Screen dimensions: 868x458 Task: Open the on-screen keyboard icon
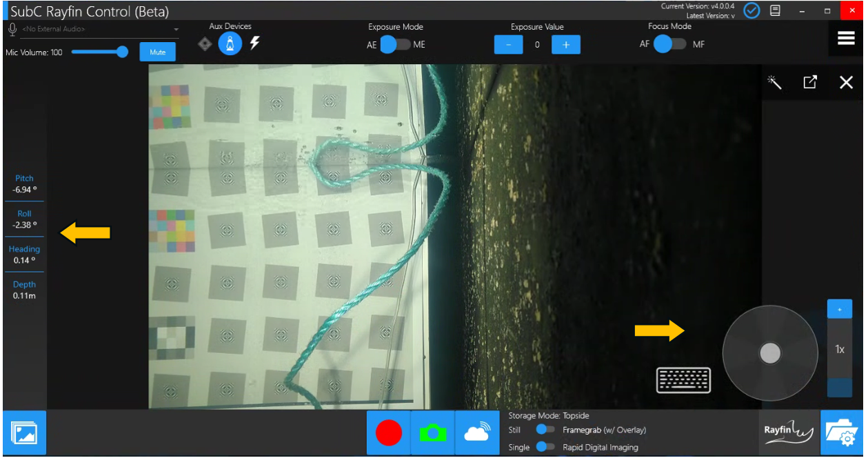click(683, 379)
